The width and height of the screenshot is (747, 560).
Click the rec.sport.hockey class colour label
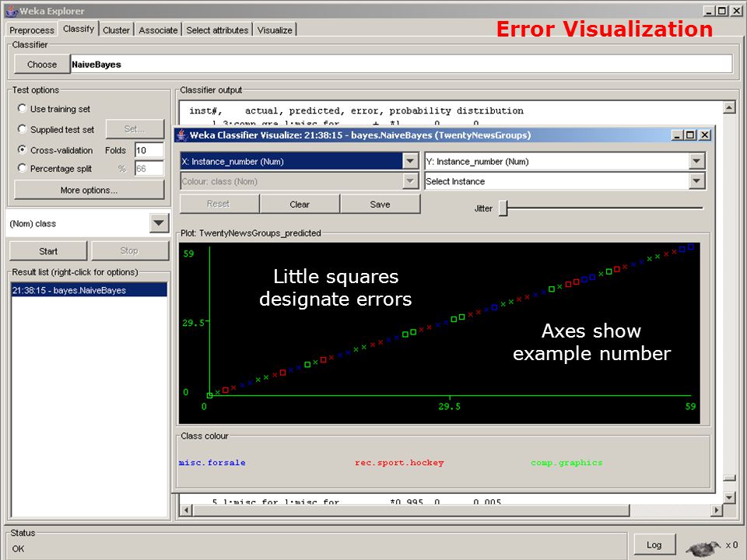[399, 462]
